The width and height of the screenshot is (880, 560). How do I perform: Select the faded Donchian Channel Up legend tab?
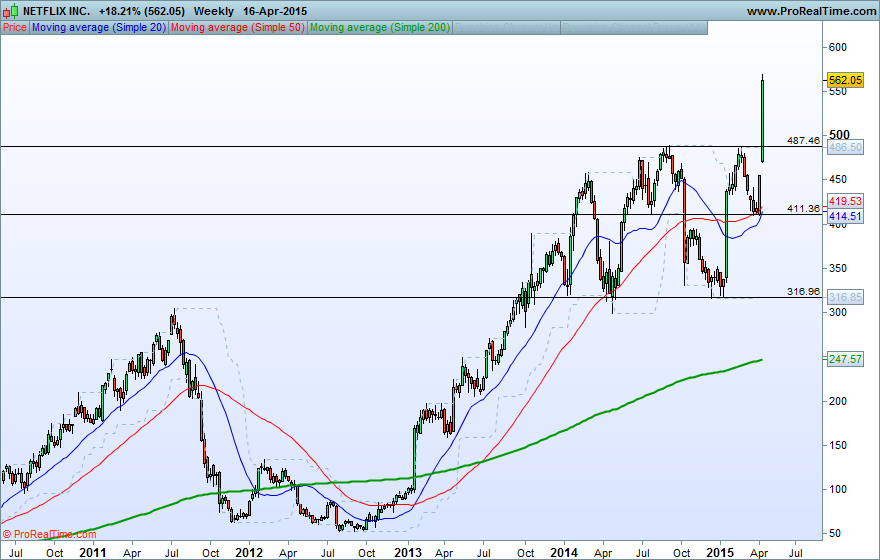click(x=506, y=27)
